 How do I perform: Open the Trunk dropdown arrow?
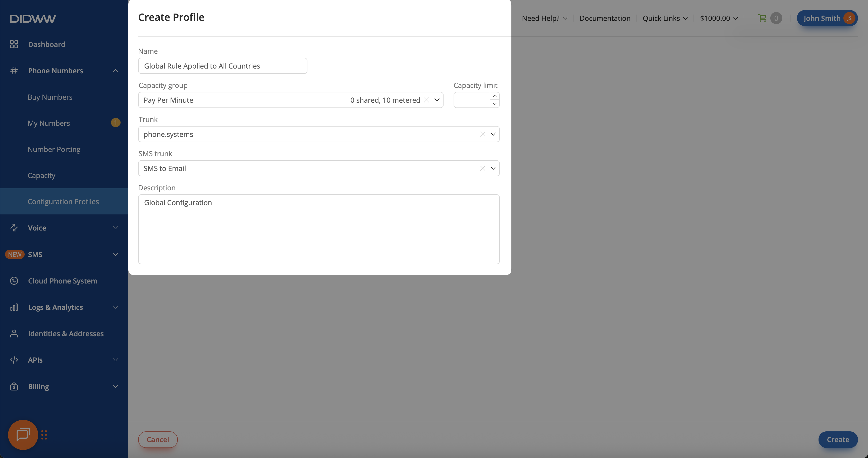click(x=493, y=134)
